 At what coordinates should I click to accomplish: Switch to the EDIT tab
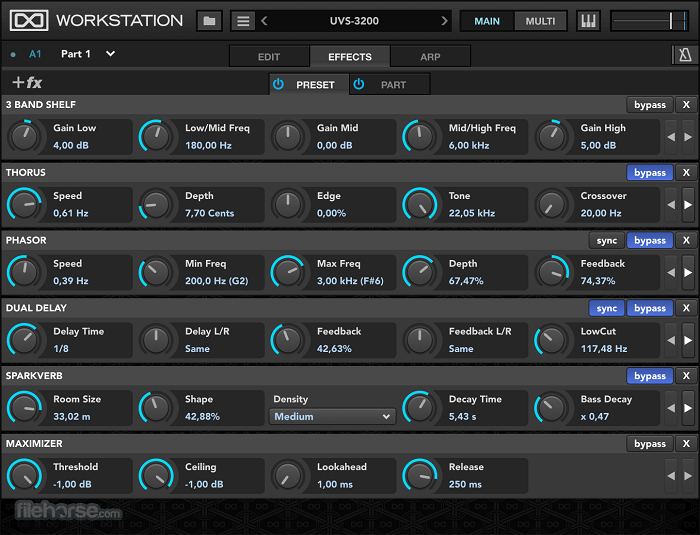point(269,57)
